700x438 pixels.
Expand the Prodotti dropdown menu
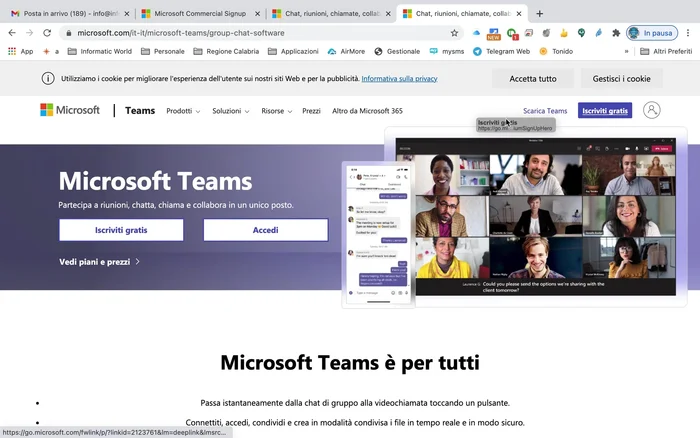point(183,111)
